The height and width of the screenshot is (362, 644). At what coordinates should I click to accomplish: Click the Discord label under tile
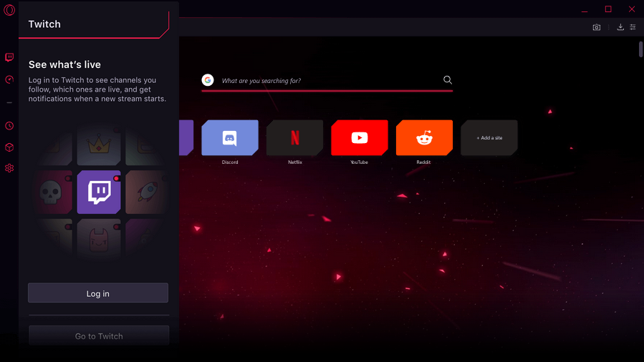(230, 162)
